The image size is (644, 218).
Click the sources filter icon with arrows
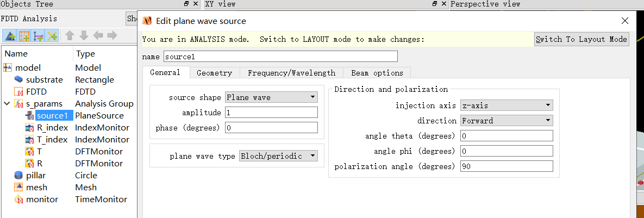38,36
